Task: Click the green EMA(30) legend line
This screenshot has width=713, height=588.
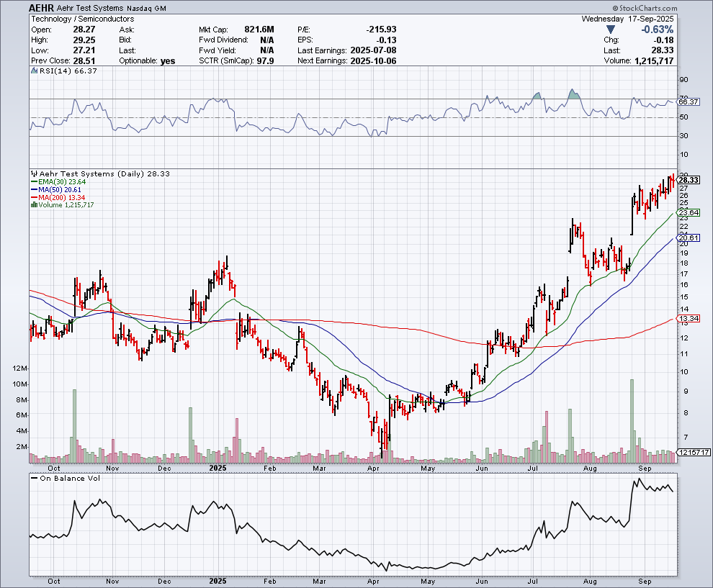Action: (33, 182)
